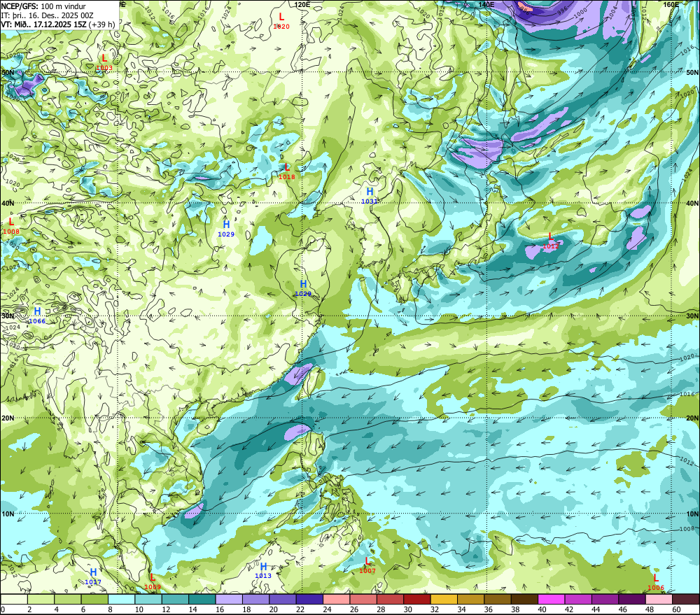The image size is (700, 615).
Task: Click the legend value label '16'
Action: tap(220, 609)
